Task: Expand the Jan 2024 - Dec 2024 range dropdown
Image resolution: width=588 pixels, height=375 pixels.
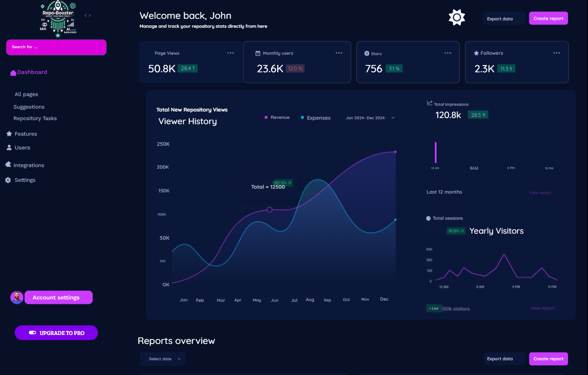Action: click(x=370, y=118)
